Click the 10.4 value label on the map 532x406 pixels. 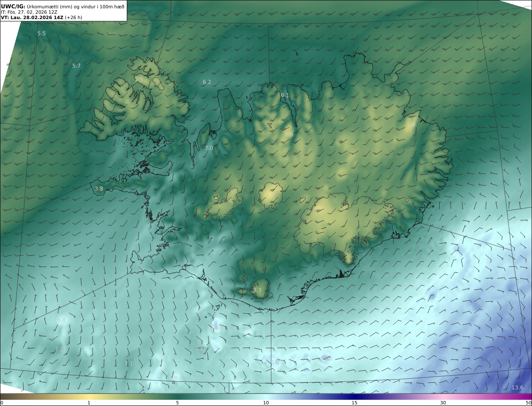[176, 378]
